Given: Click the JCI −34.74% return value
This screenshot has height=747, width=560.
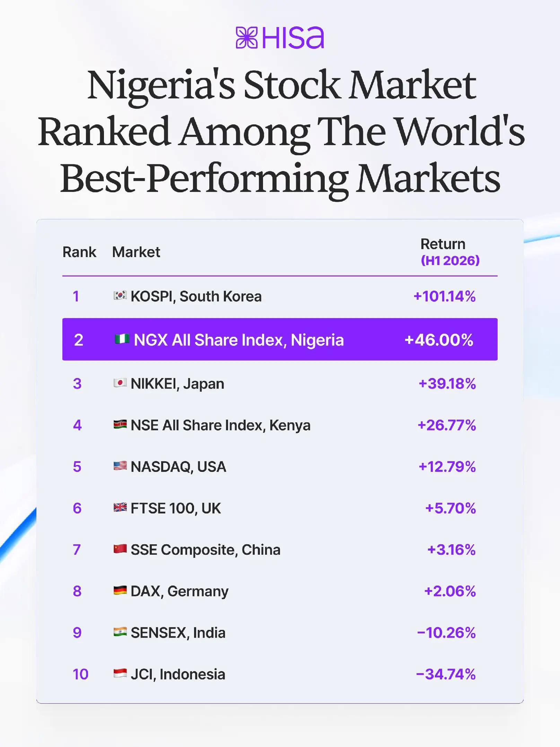Looking at the screenshot, I should point(446,674).
